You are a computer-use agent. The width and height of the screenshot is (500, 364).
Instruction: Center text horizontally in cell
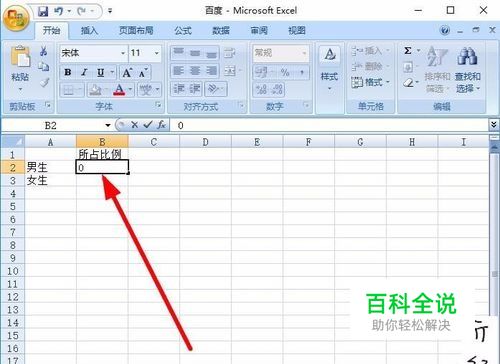(195, 71)
